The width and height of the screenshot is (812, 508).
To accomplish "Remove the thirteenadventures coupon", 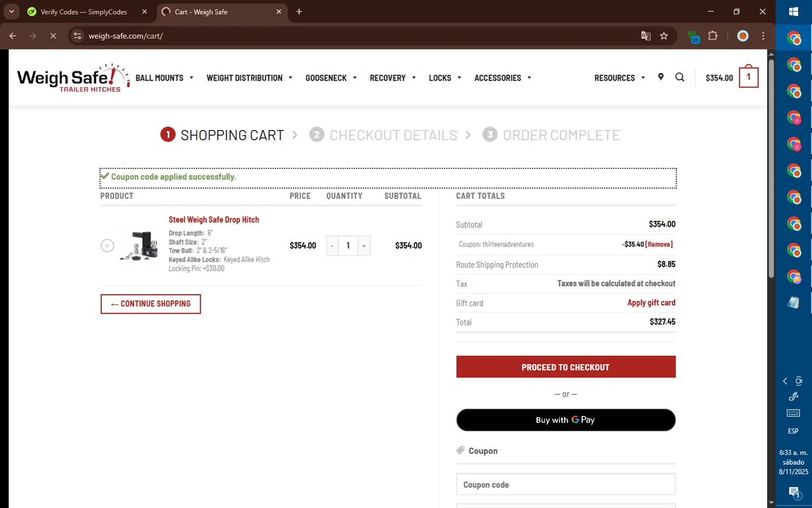I will (x=659, y=244).
